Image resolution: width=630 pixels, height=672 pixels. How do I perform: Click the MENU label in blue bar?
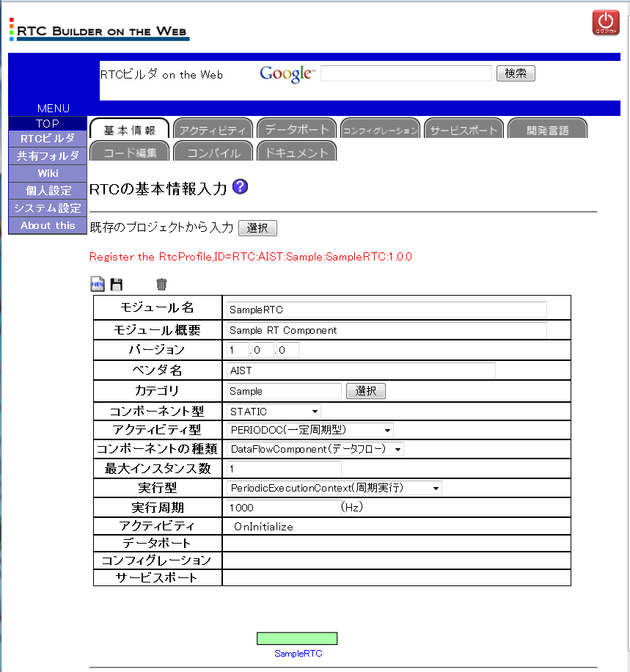pyautogui.click(x=53, y=108)
